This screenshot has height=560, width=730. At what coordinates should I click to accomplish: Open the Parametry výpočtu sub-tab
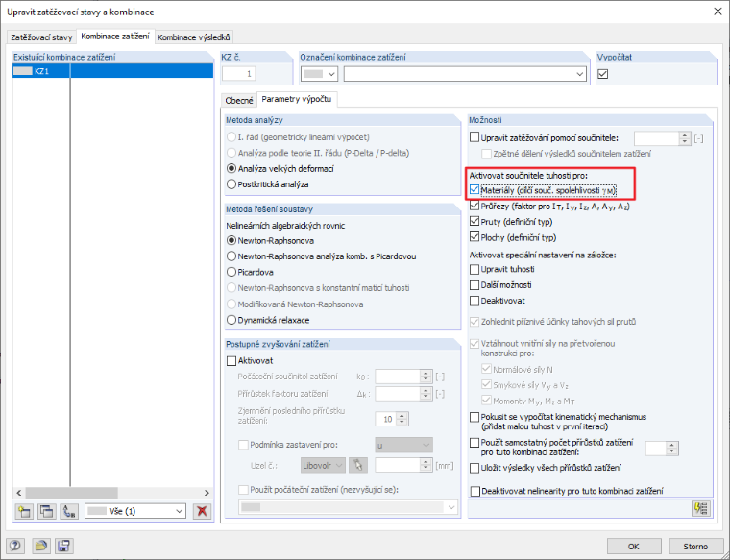point(297,99)
